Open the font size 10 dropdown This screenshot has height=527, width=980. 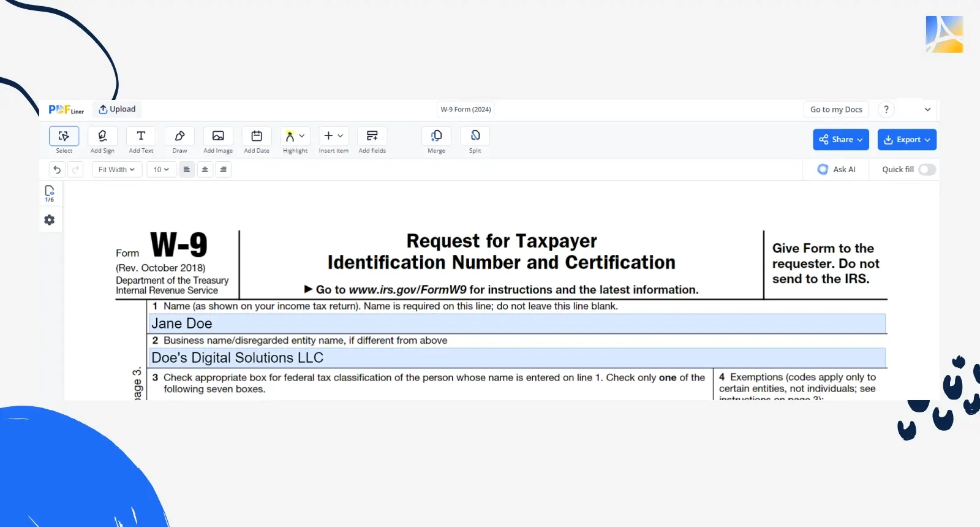pyautogui.click(x=161, y=170)
